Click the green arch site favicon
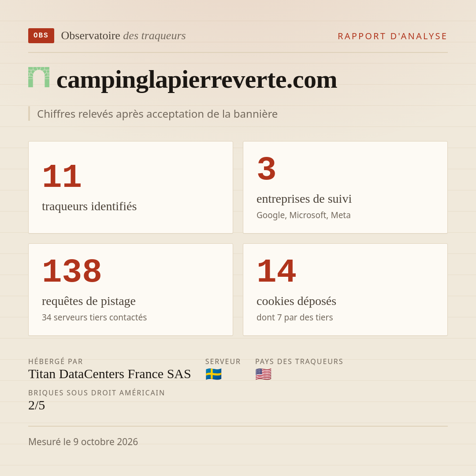This screenshot has width=476, height=476. (39, 77)
